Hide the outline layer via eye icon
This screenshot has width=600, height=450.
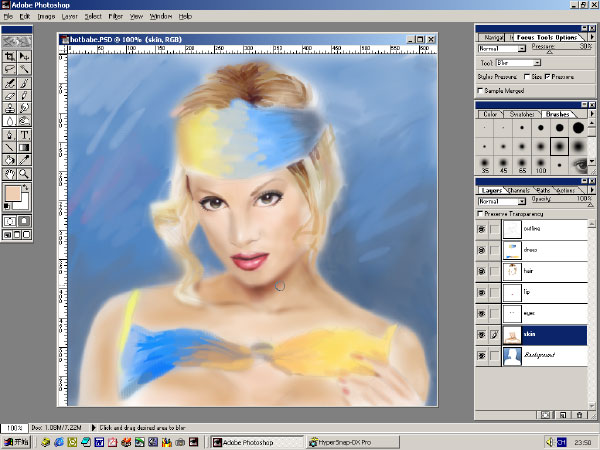(481, 229)
